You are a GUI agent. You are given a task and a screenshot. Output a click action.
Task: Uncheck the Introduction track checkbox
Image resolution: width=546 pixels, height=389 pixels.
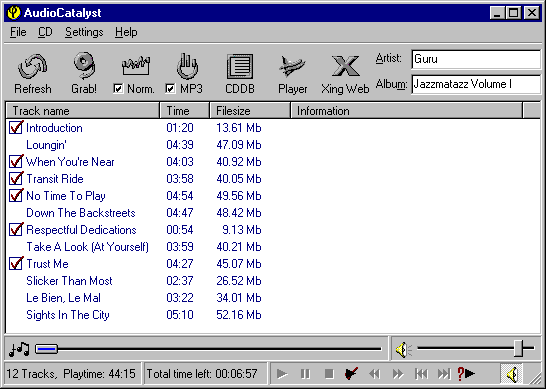16,127
